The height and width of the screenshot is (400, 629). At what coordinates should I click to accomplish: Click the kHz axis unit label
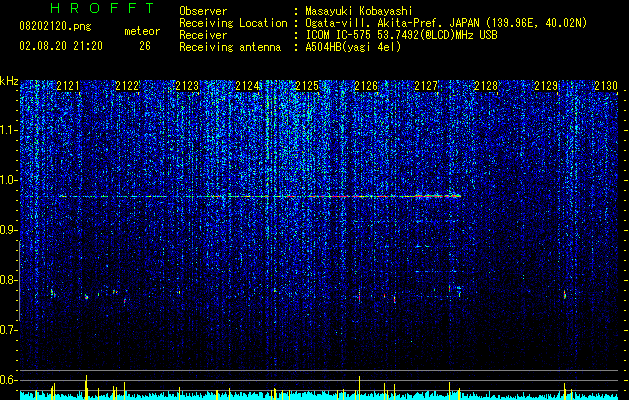click(x=9, y=81)
